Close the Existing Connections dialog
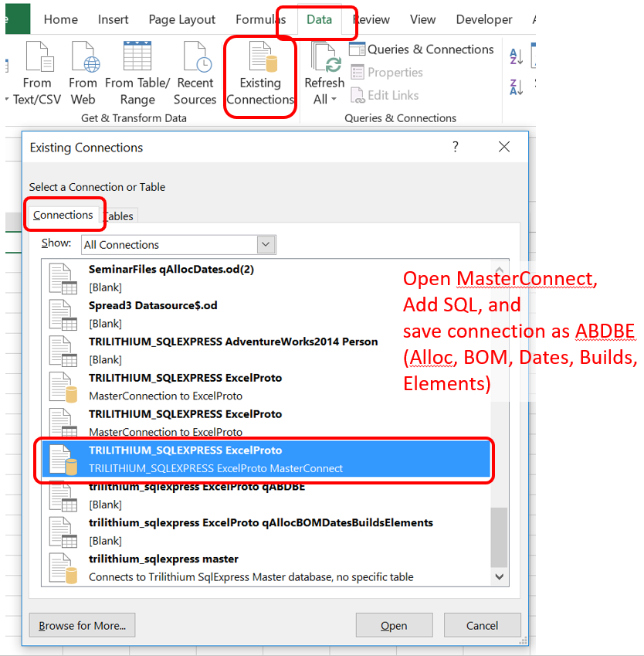 [x=504, y=147]
